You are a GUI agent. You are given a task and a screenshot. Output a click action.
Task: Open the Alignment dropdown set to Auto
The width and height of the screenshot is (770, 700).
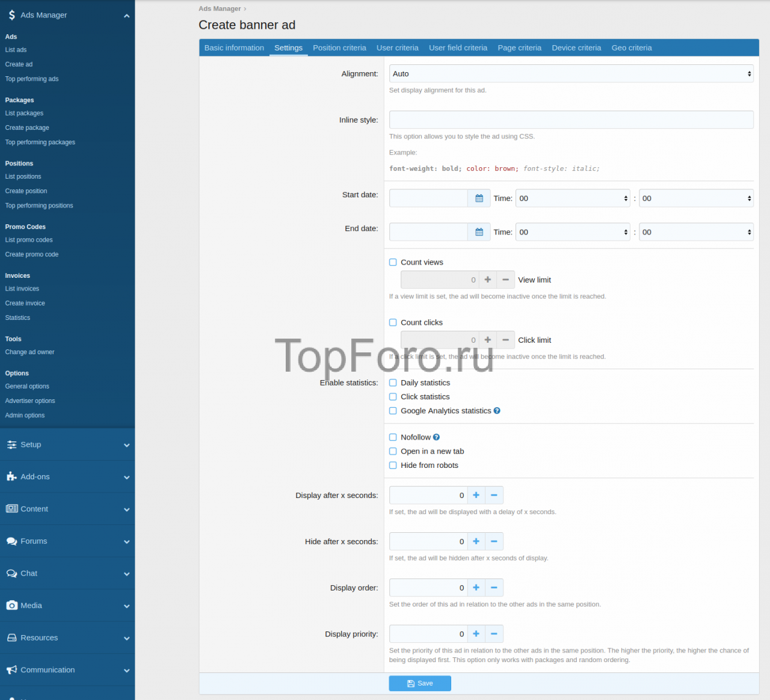571,74
